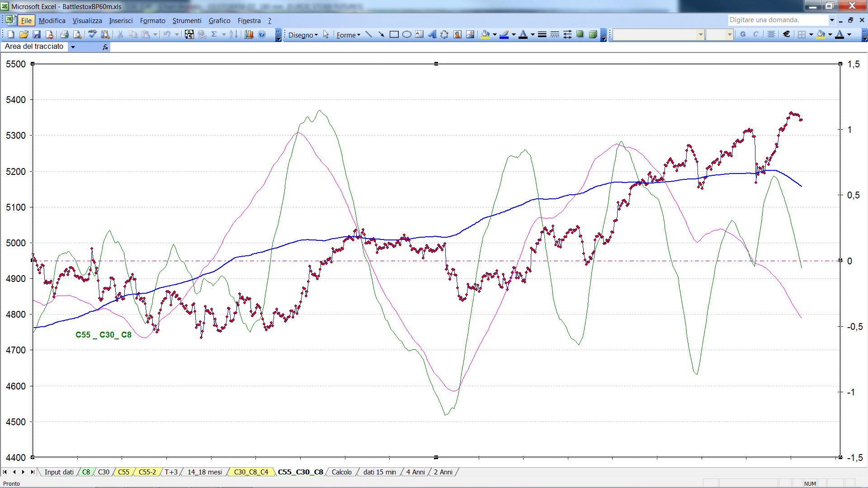Image resolution: width=868 pixels, height=488 pixels.
Task: Expand the Undo history arrow
Action: 177,34
